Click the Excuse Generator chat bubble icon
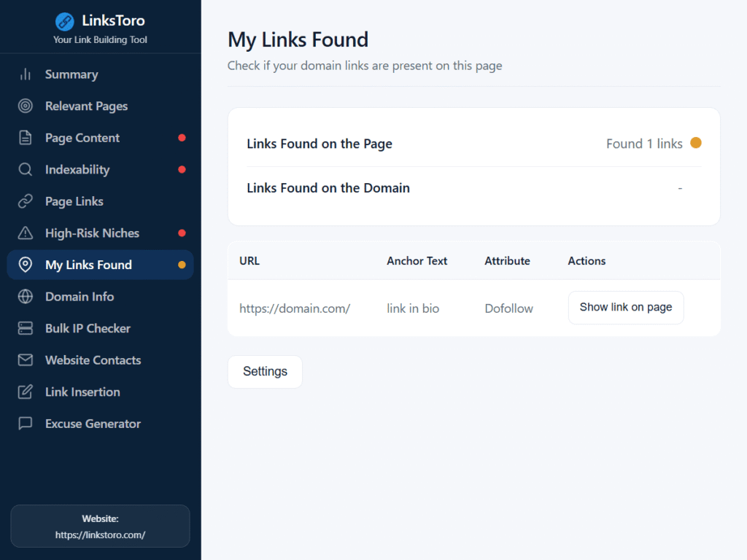 click(x=26, y=424)
